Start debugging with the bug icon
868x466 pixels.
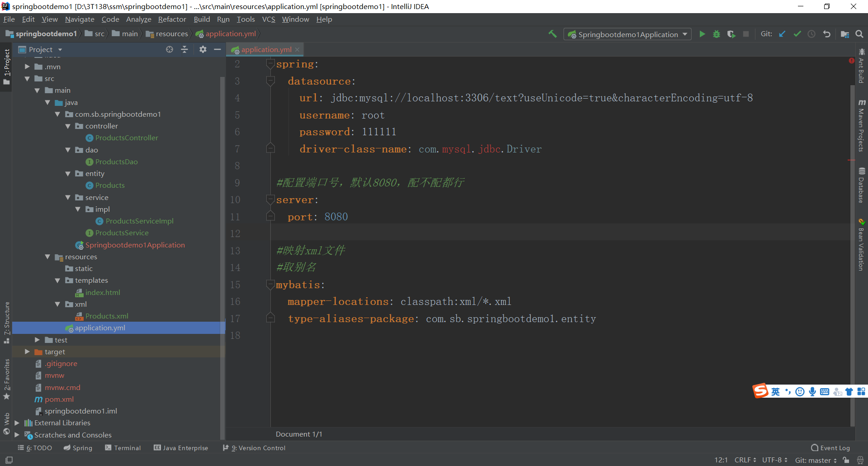coord(717,34)
